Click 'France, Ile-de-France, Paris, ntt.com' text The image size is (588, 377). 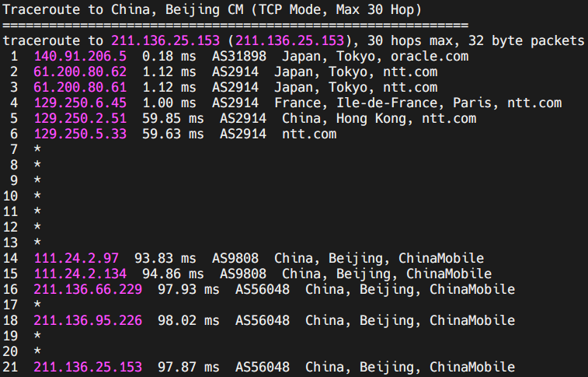point(418,103)
